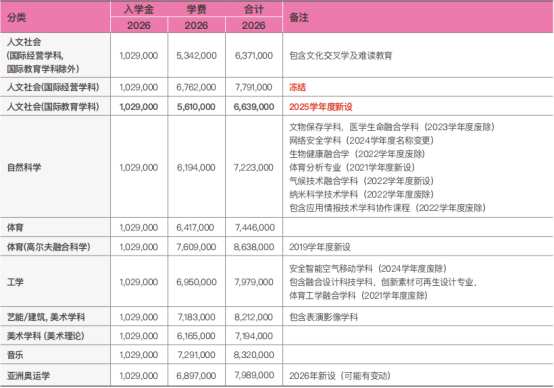
Task: Select row label '美术学科 (美术理论)'
Action: (46, 336)
